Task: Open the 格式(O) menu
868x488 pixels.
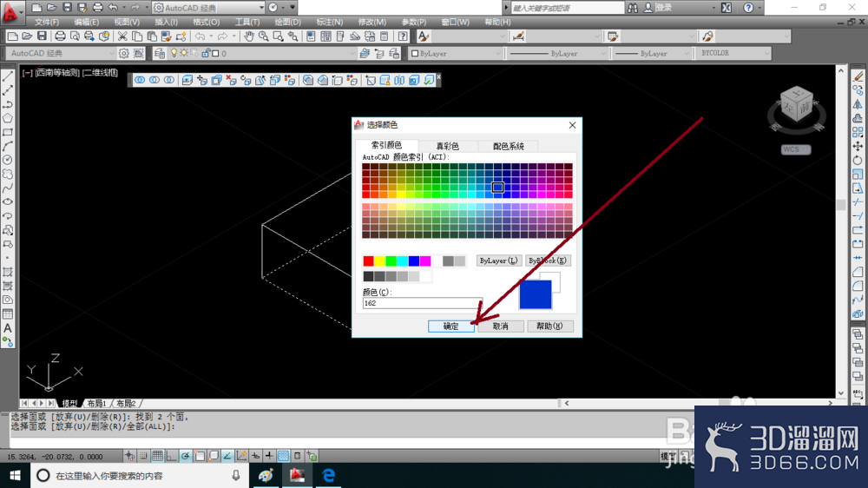Action: click(x=206, y=23)
